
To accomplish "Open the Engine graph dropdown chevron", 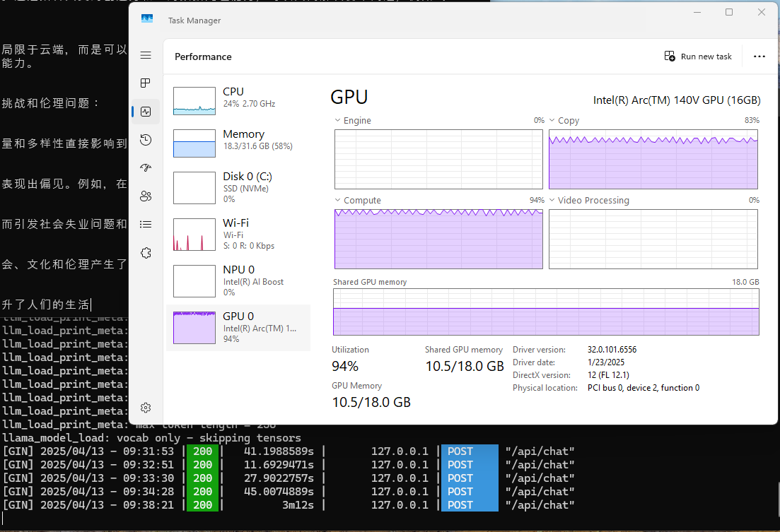I will 338,120.
